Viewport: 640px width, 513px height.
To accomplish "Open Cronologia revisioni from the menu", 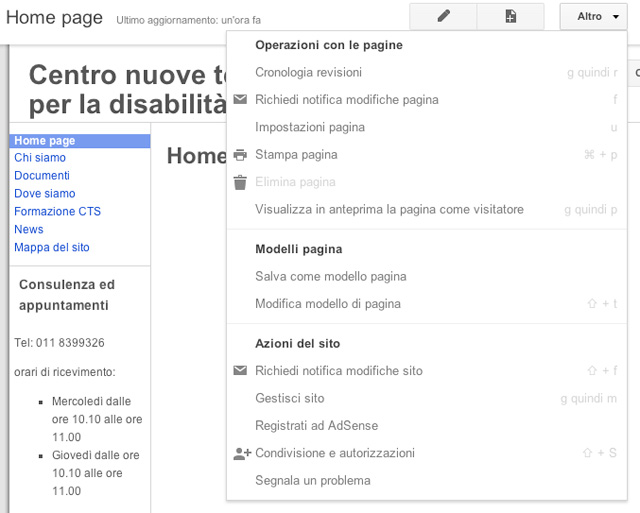I will (308, 73).
